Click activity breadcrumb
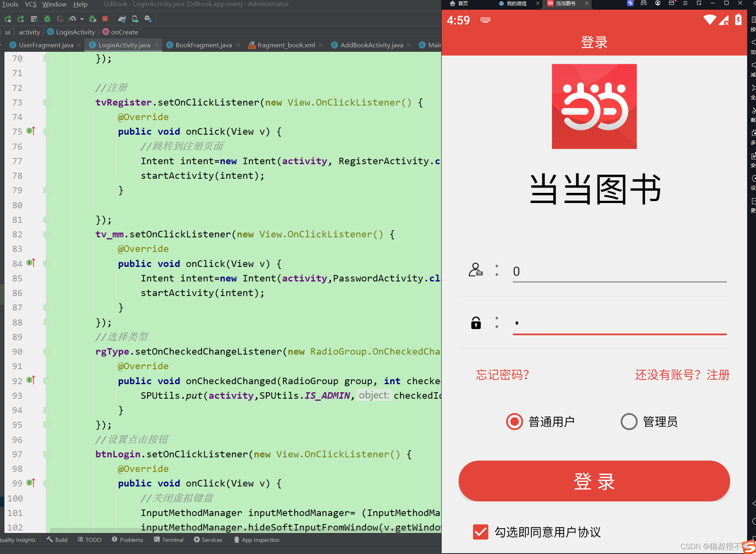756x554 pixels. tap(29, 32)
